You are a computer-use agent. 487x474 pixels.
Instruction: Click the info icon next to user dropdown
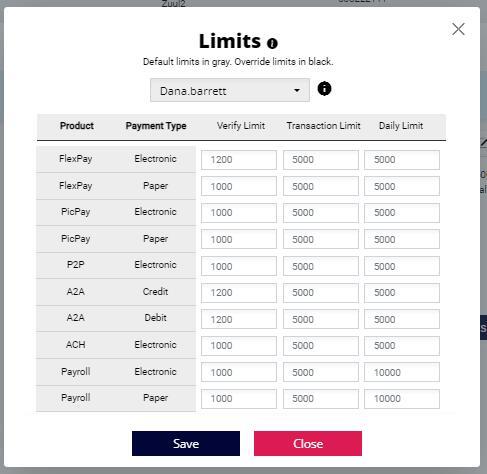coord(324,89)
